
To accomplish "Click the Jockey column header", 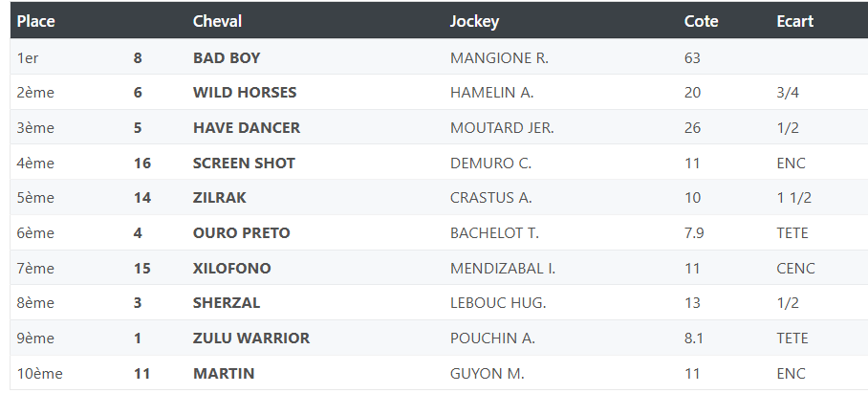I will (474, 22).
